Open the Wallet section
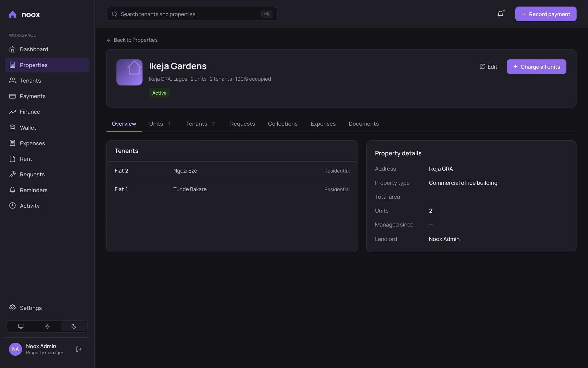Image resolution: width=588 pixels, height=368 pixels. [x=47, y=128]
